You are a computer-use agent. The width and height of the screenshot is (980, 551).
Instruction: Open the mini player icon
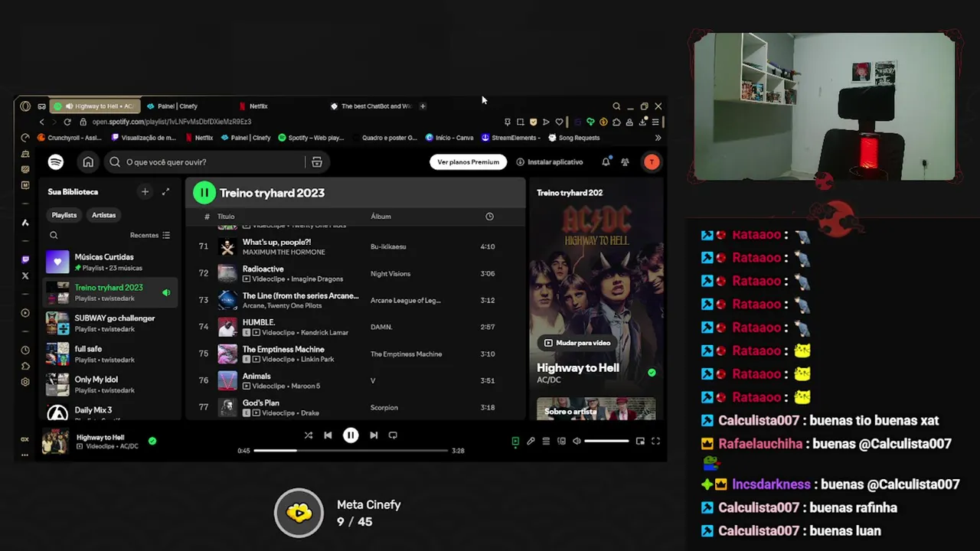[x=640, y=442]
